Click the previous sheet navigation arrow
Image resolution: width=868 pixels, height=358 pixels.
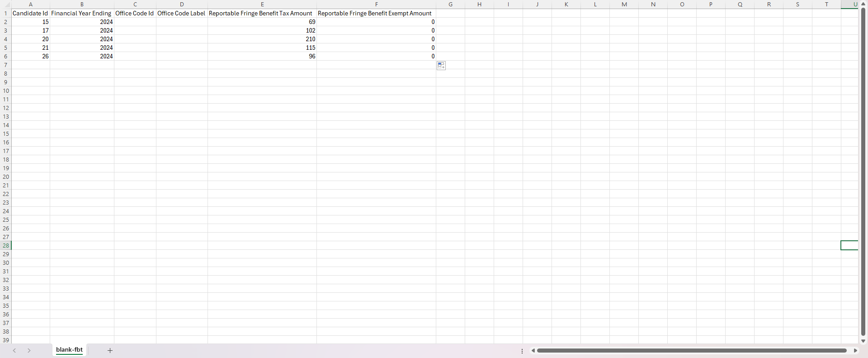(x=14, y=350)
